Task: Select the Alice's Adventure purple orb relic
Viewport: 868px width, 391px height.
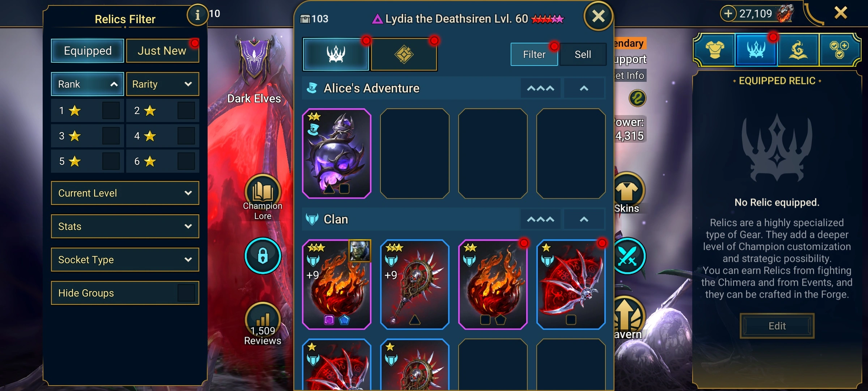Action: pos(337,154)
